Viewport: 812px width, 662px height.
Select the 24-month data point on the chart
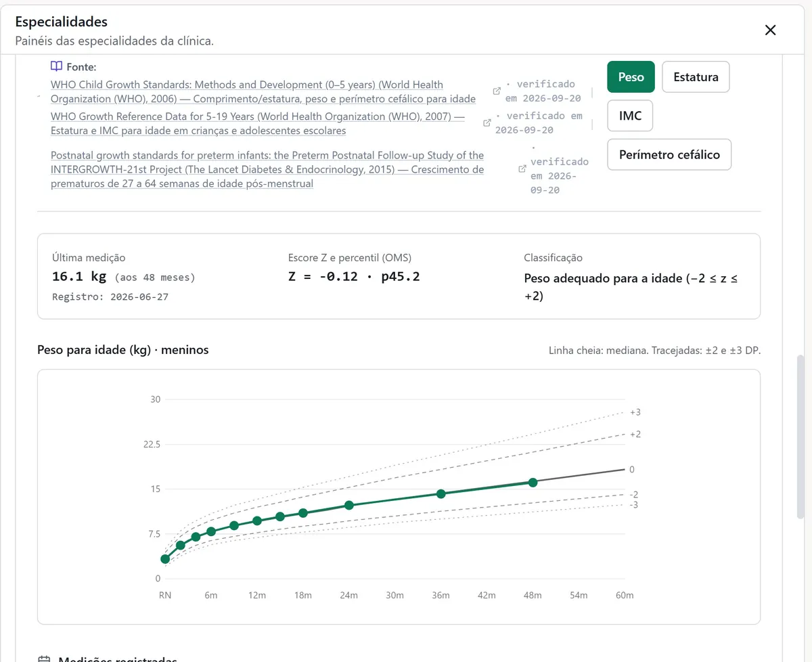[x=349, y=506]
